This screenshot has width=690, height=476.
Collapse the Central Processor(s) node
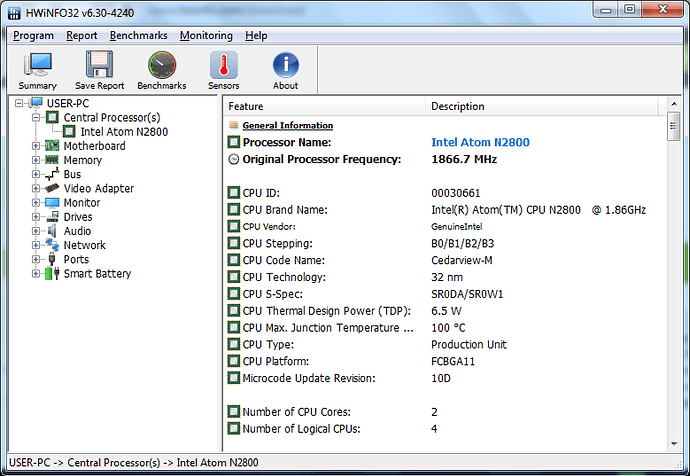36,117
